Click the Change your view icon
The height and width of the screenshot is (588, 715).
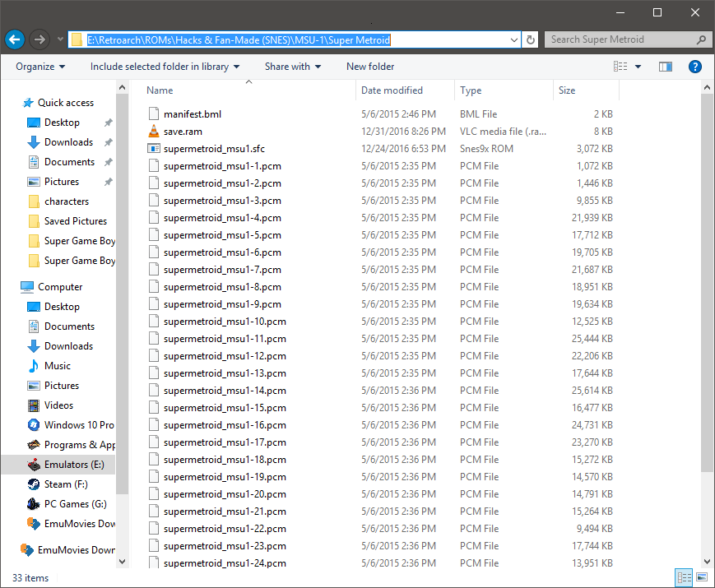(x=620, y=67)
